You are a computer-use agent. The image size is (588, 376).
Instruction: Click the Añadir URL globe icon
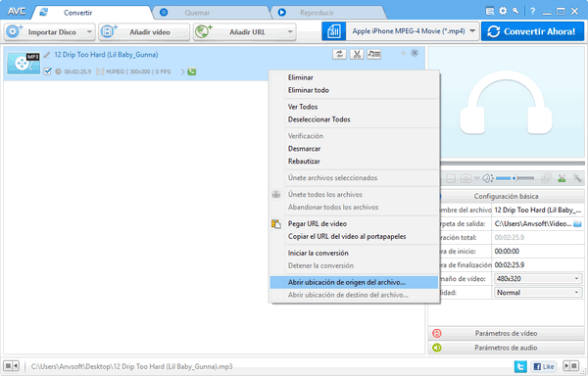[x=204, y=31]
